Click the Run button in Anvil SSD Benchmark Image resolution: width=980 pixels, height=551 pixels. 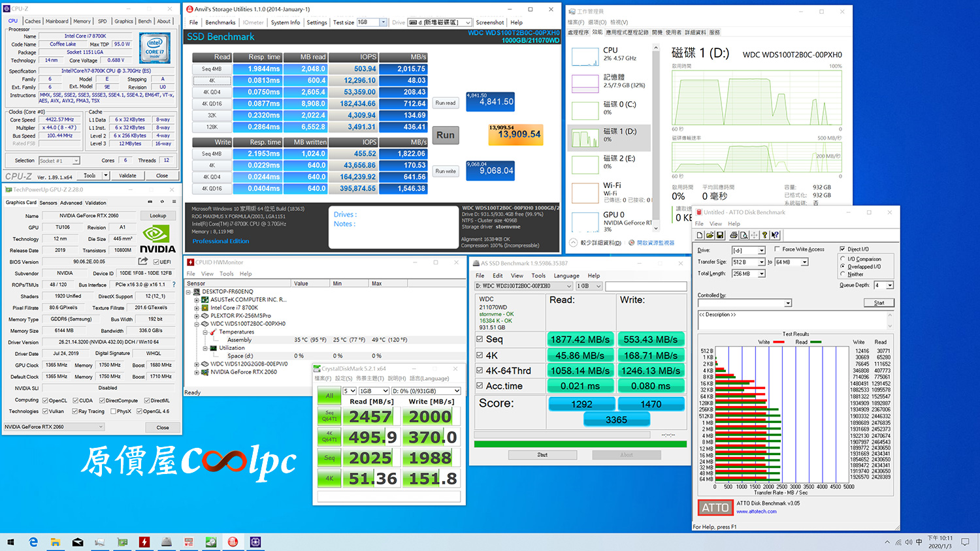(x=446, y=135)
